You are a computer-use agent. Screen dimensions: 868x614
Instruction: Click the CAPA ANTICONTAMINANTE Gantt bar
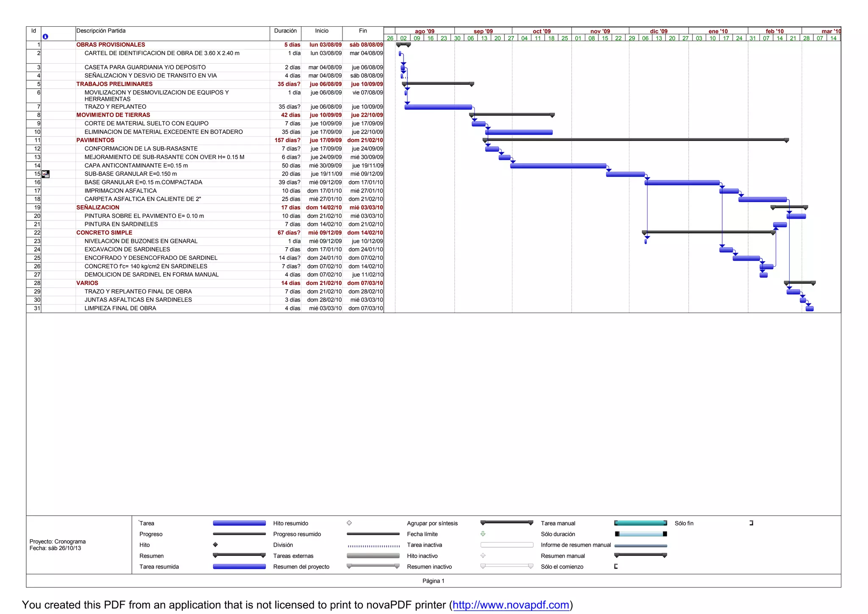[x=558, y=166]
